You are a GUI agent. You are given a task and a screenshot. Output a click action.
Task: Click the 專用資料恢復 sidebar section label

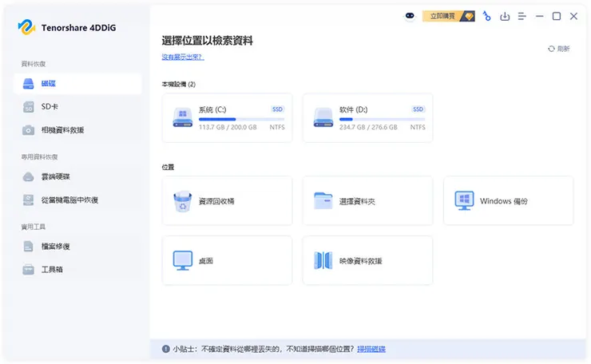[x=39, y=156]
